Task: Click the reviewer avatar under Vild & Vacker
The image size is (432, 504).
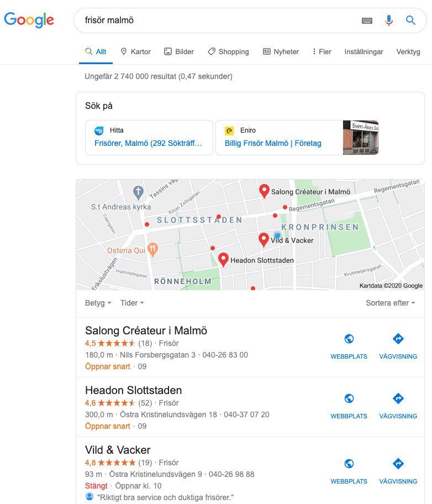Action: click(x=89, y=497)
